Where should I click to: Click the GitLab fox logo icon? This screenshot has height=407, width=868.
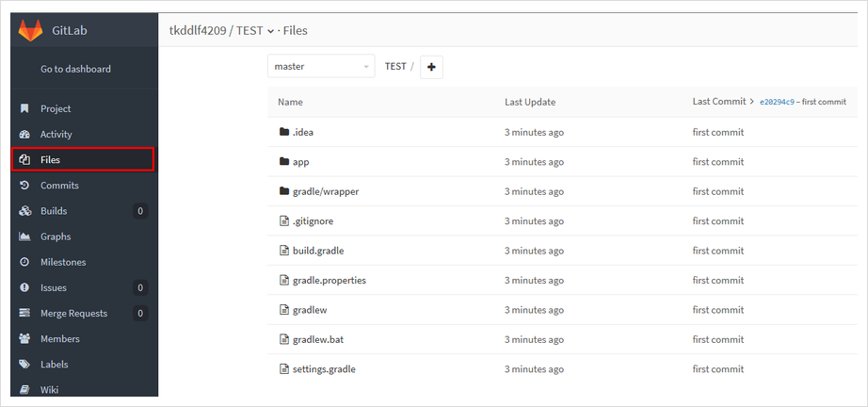point(30,30)
